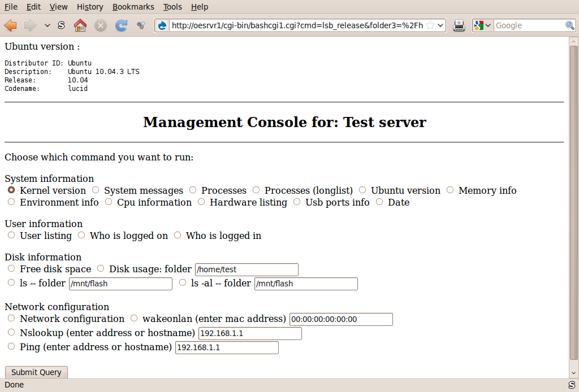Click the scrollbar down arrow
This screenshot has width=579, height=392.
(x=573, y=373)
